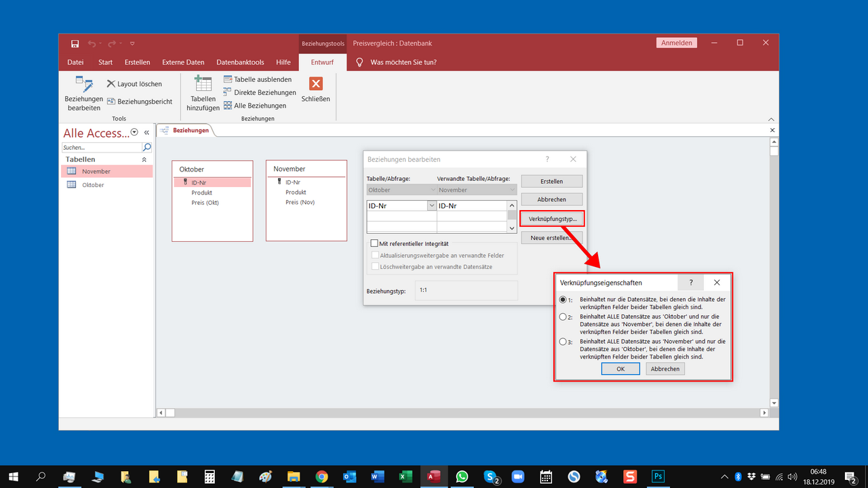Click the red Schließen ribbon button

click(x=315, y=89)
